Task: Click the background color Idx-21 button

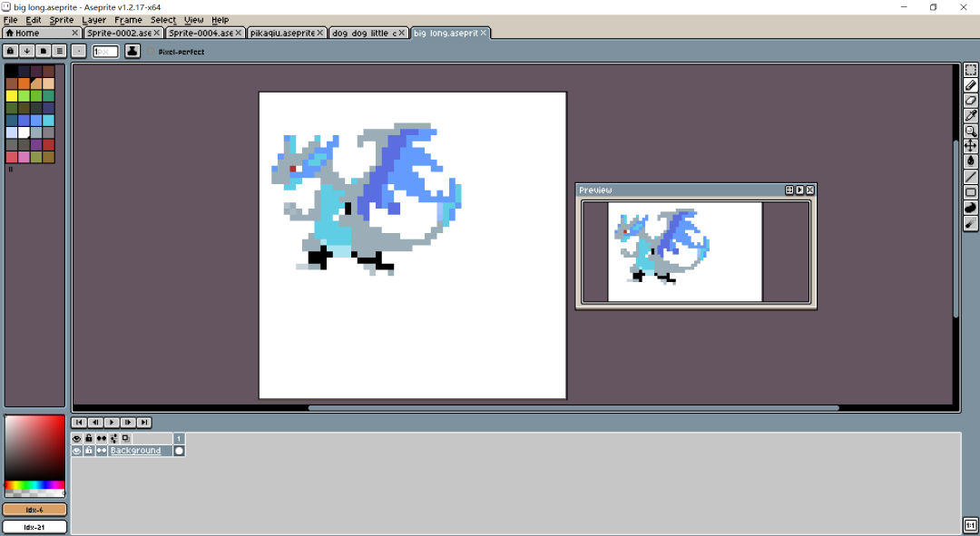Action: 34,527
